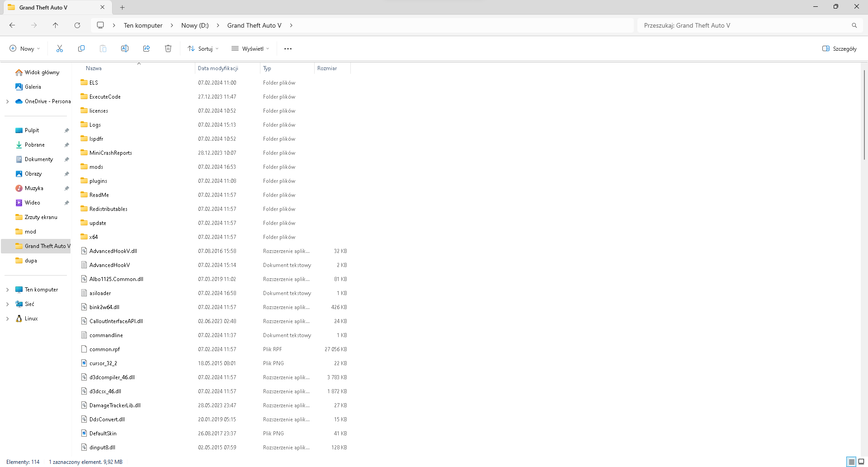Sort by Data modyfikacji column header

pyautogui.click(x=227, y=68)
